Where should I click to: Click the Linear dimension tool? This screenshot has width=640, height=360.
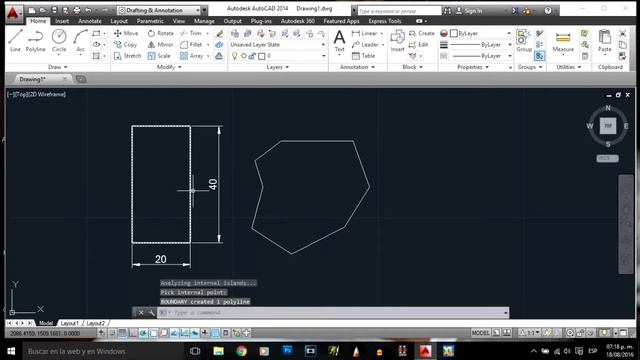click(364, 33)
